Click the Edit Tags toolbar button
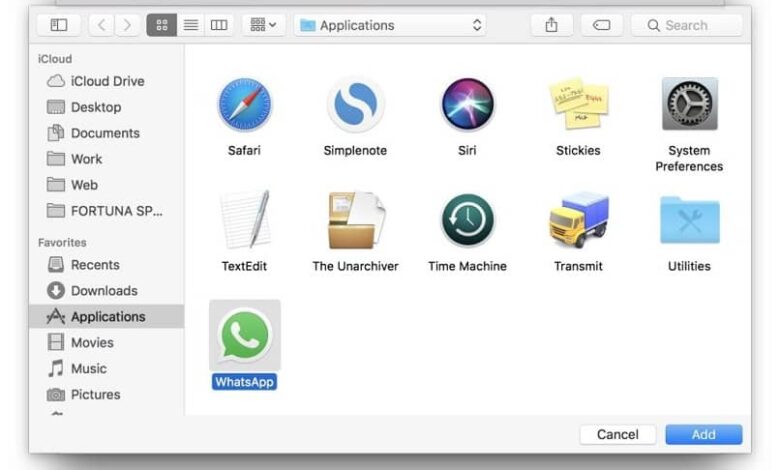This screenshot has height=470, width=780. [601, 25]
